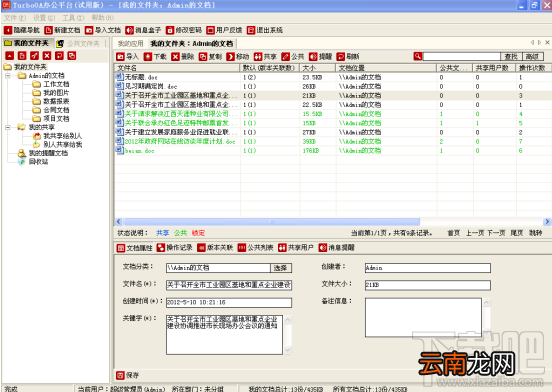
Task: Sort by 大小 column header
Action: click(318, 68)
